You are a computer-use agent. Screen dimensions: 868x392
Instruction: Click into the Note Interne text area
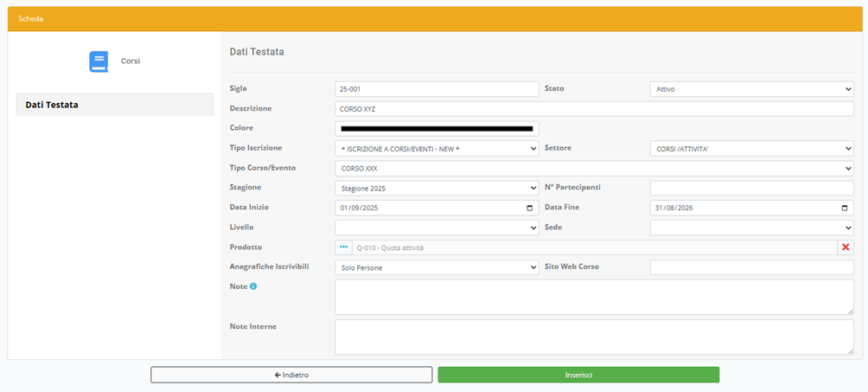(593, 337)
